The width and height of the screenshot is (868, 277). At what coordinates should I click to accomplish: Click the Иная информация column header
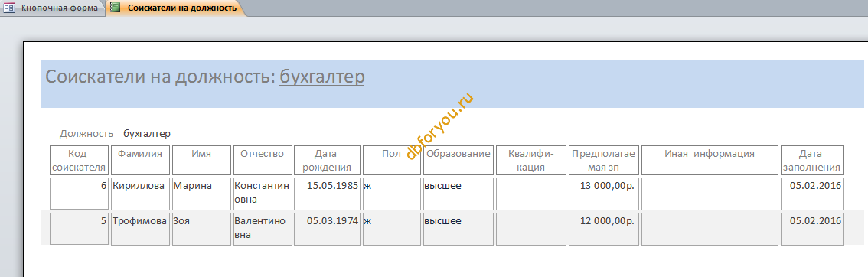pyautogui.click(x=710, y=161)
